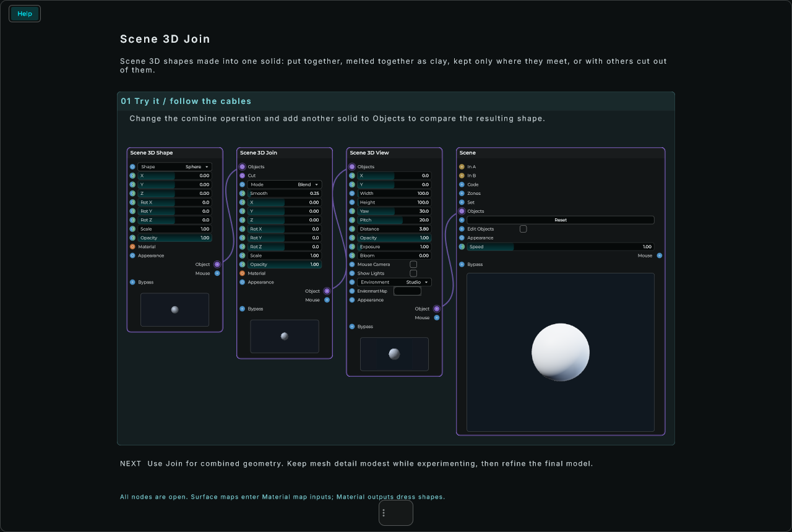Click the Object output port on Scene 3D View
This screenshot has height=532, width=792.
pyautogui.click(x=437, y=309)
